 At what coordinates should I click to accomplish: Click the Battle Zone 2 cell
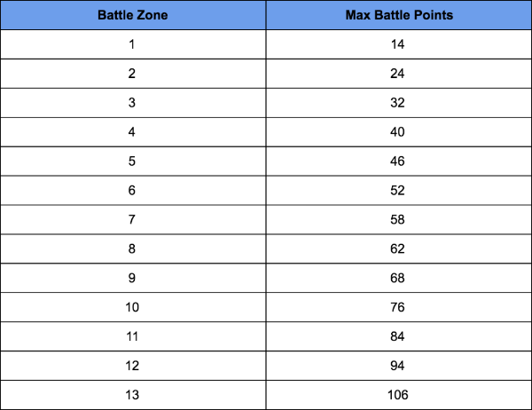pos(133,74)
